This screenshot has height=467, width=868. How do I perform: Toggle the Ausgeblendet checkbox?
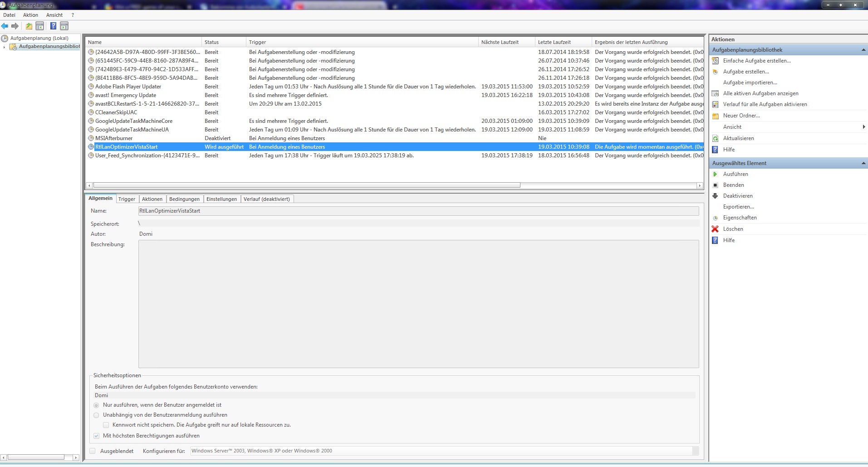pos(93,451)
